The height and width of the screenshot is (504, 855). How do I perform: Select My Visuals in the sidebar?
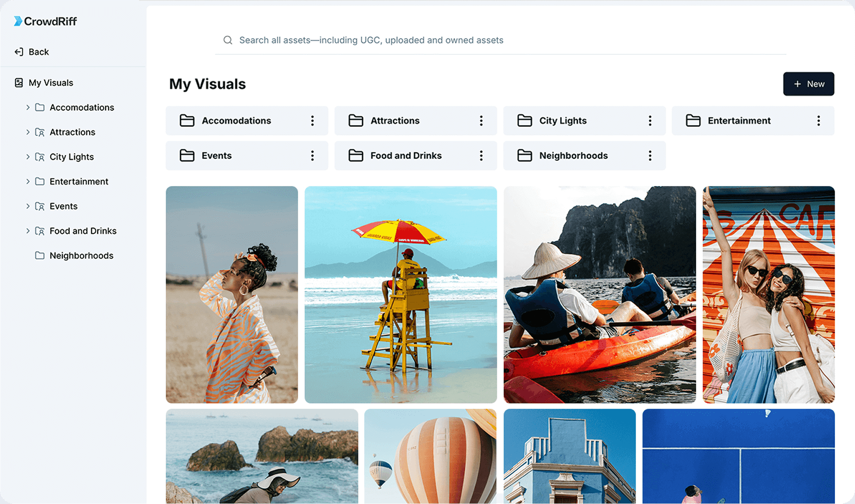click(x=51, y=83)
